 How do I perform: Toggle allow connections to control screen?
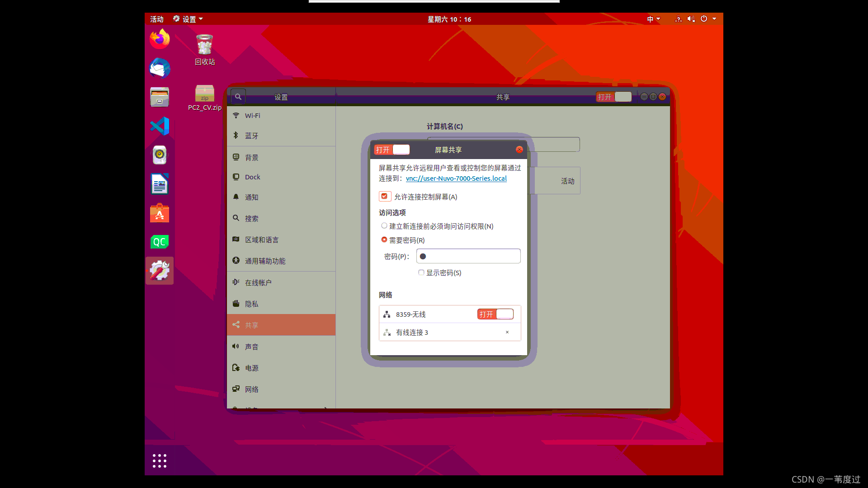click(384, 196)
